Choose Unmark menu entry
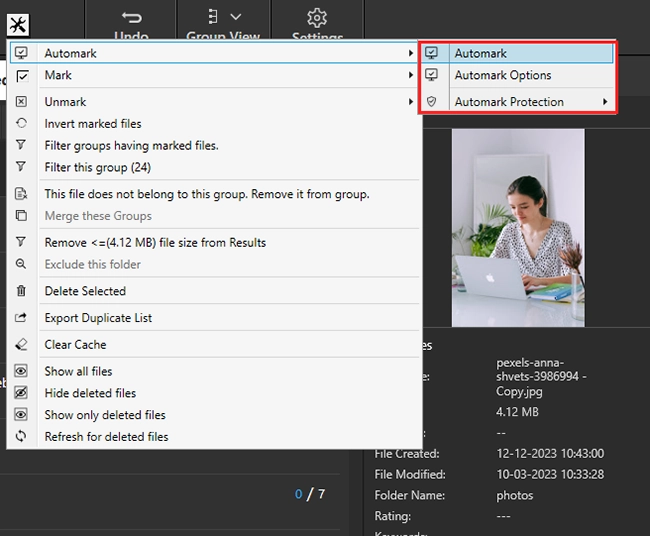The height and width of the screenshot is (536, 650). click(214, 102)
